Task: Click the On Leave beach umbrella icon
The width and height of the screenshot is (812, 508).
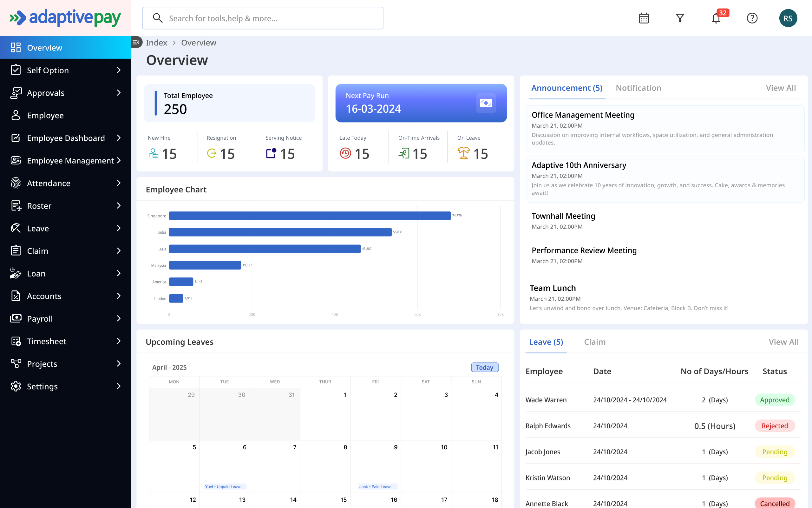Action: tap(463, 153)
